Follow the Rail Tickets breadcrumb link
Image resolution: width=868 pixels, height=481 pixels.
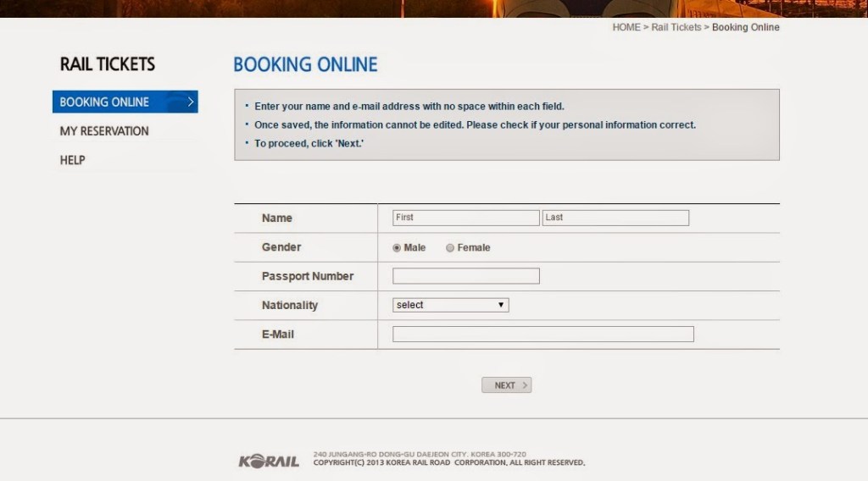point(676,27)
